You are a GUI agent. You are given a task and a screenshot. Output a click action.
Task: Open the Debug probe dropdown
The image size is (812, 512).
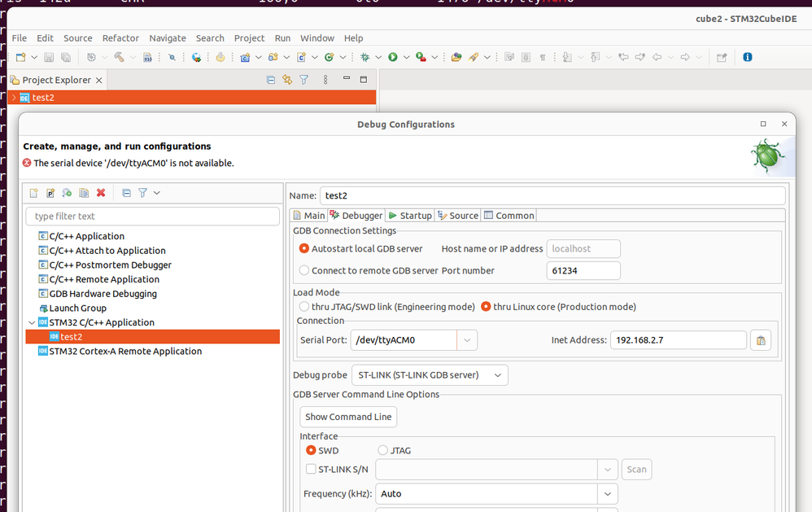click(430, 375)
